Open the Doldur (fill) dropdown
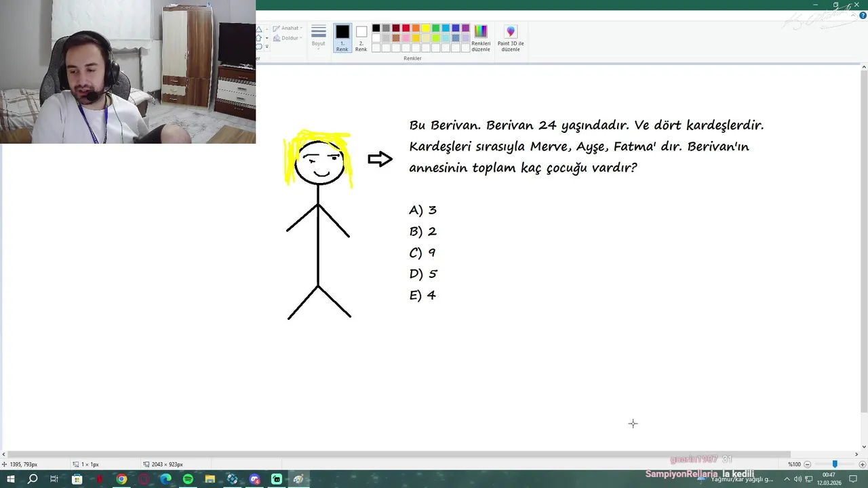Screen dimensions: 868x488 pyautogui.click(x=288, y=38)
